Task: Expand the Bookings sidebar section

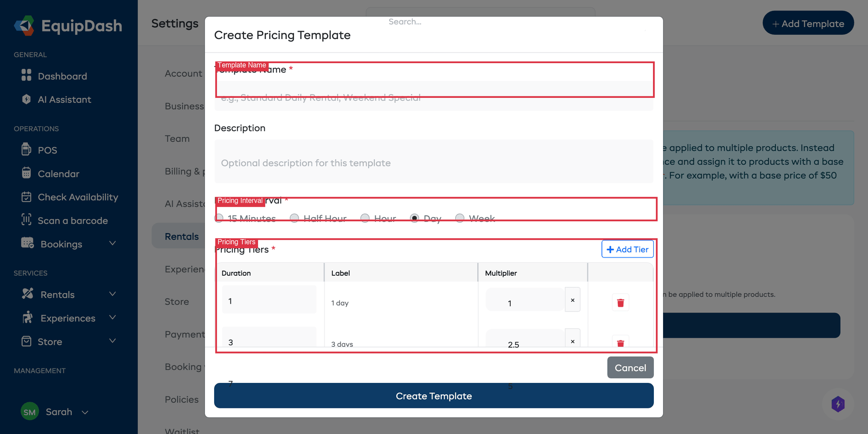Action: coord(112,244)
